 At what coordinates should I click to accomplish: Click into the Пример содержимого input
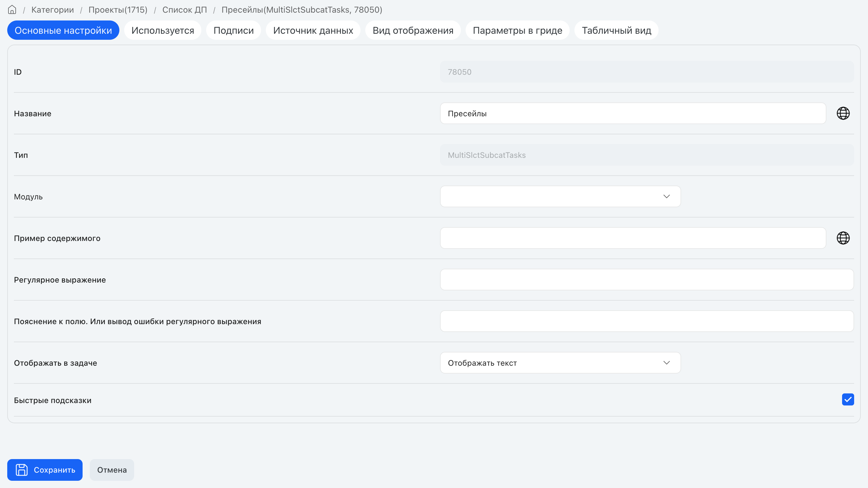pos(633,238)
